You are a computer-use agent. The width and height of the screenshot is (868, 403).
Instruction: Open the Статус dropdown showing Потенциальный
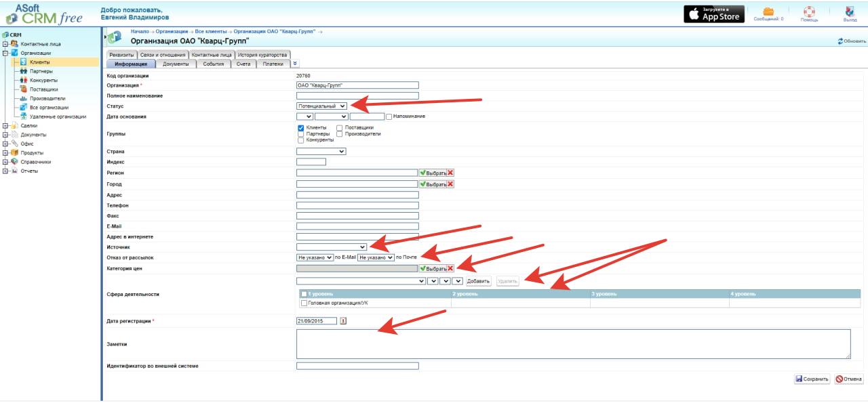tap(322, 106)
